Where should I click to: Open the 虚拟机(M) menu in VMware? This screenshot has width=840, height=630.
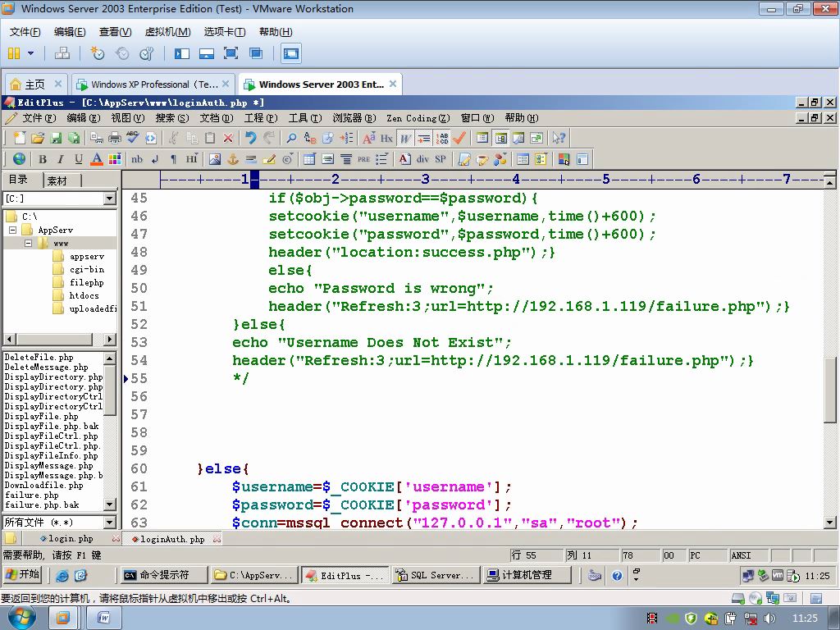[167, 32]
